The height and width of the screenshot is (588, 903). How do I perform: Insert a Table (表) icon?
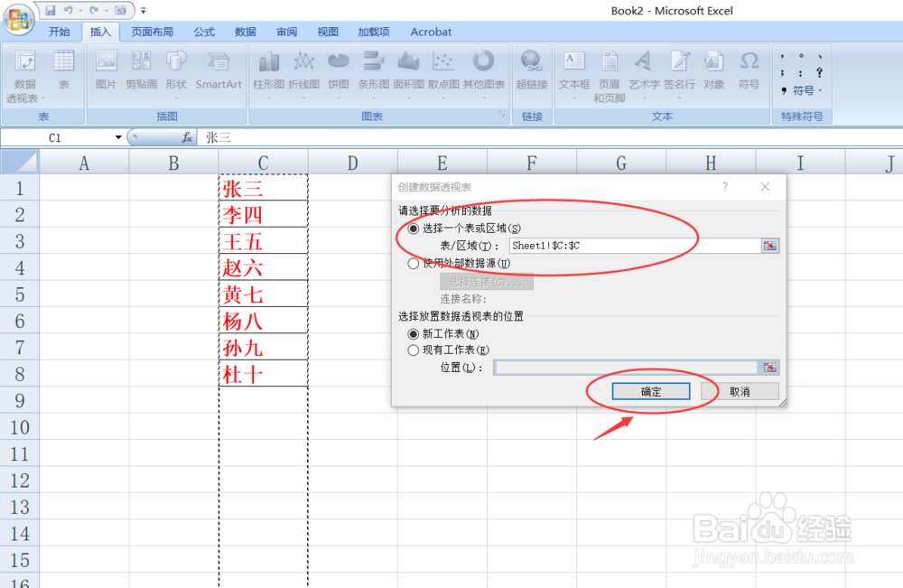tap(64, 70)
